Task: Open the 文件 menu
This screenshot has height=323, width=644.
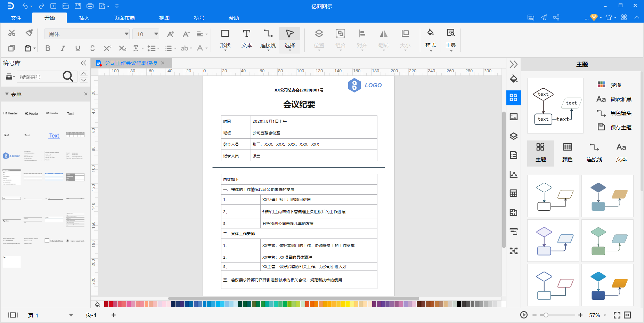Action: click(16, 18)
